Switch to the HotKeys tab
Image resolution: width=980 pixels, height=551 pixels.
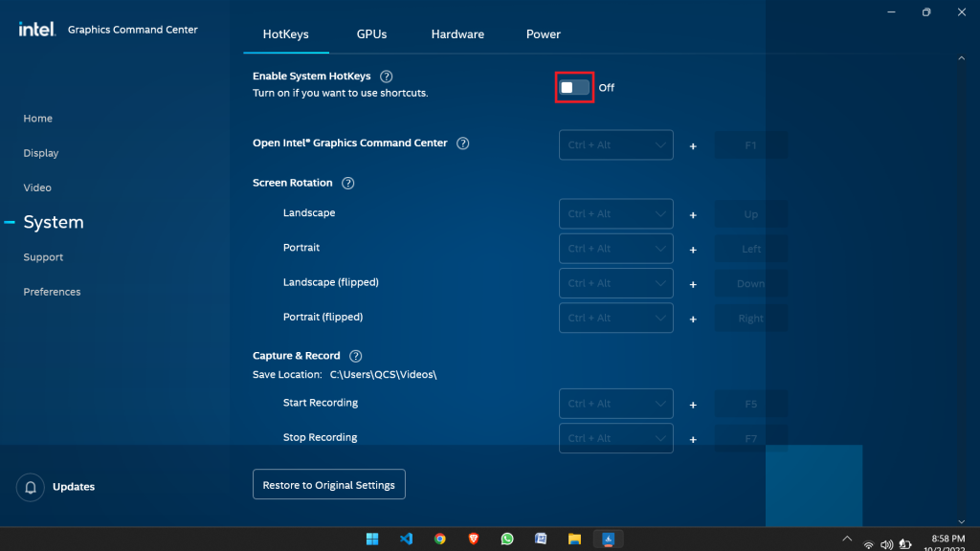(x=285, y=34)
